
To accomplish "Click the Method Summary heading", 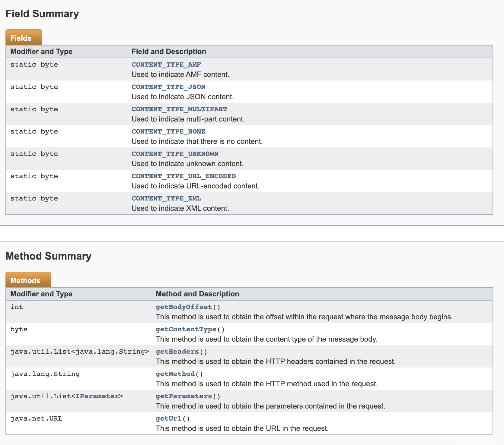I will (x=49, y=256).
